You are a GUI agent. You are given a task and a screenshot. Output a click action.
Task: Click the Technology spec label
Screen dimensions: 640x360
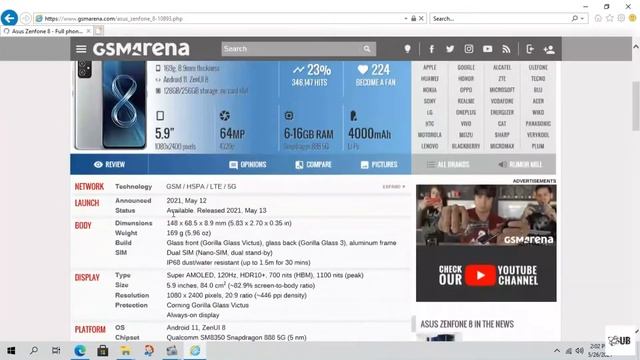pos(133,187)
